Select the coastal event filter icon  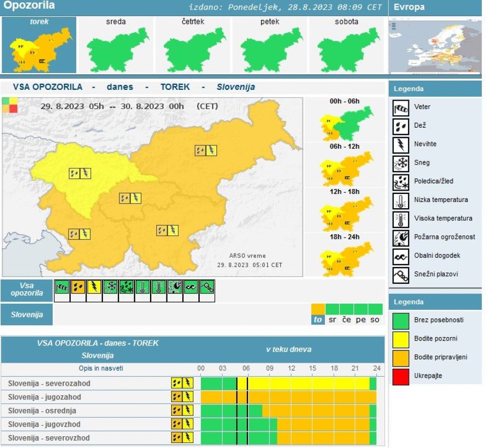coord(191,287)
